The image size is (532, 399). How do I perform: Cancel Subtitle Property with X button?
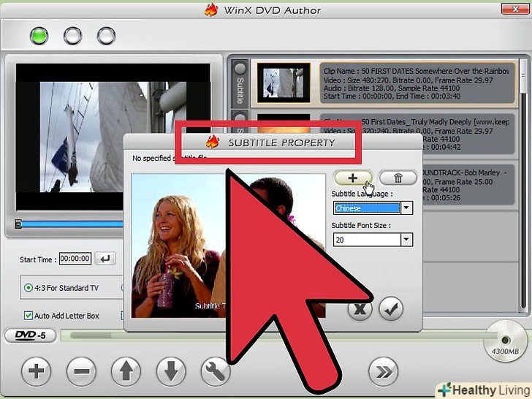[x=360, y=308]
